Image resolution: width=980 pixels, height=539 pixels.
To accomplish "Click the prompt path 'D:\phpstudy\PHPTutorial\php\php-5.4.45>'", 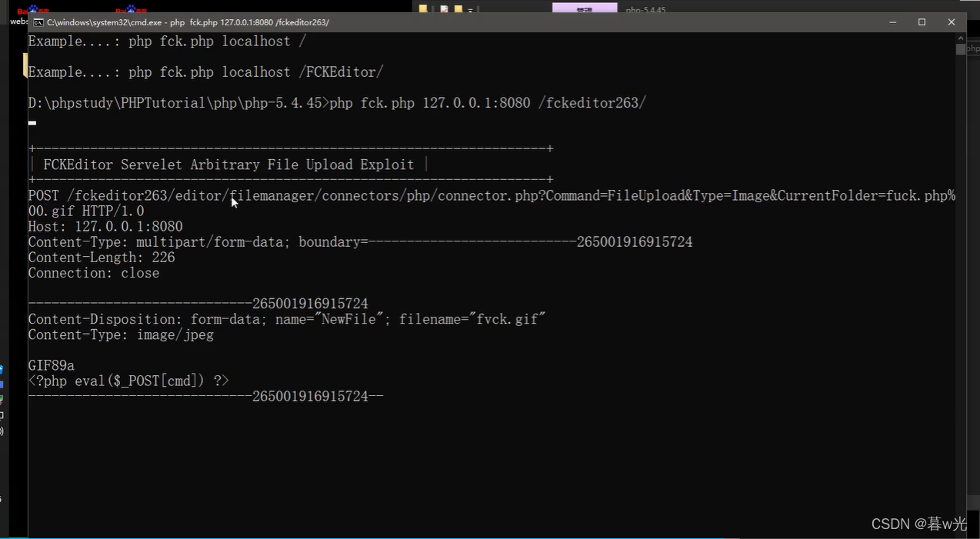I will (x=178, y=103).
